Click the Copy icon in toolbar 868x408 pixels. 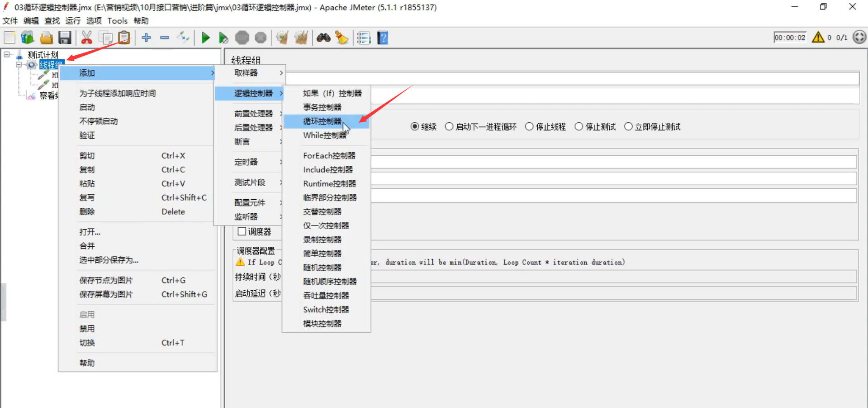click(105, 38)
